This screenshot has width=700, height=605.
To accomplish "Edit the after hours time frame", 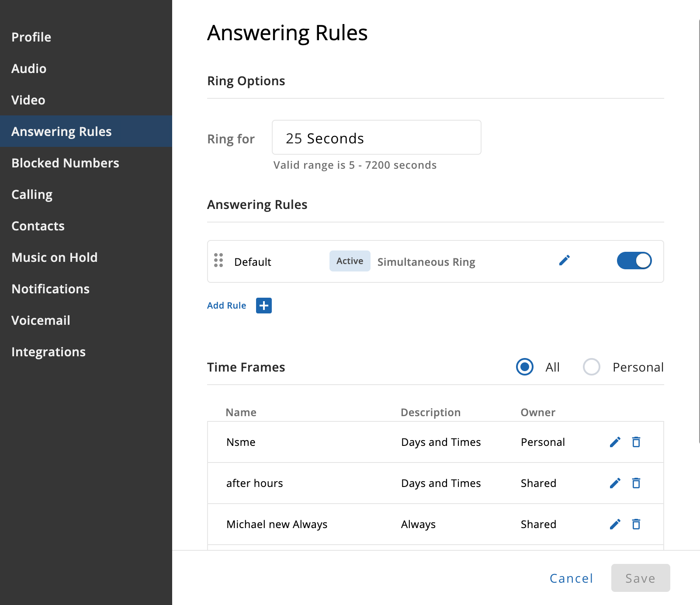I will [x=615, y=483].
